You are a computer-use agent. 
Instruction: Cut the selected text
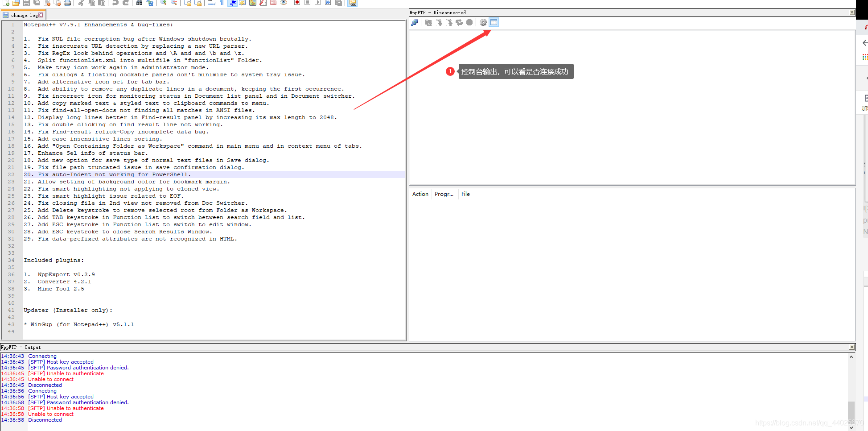[x=81, y=3]
